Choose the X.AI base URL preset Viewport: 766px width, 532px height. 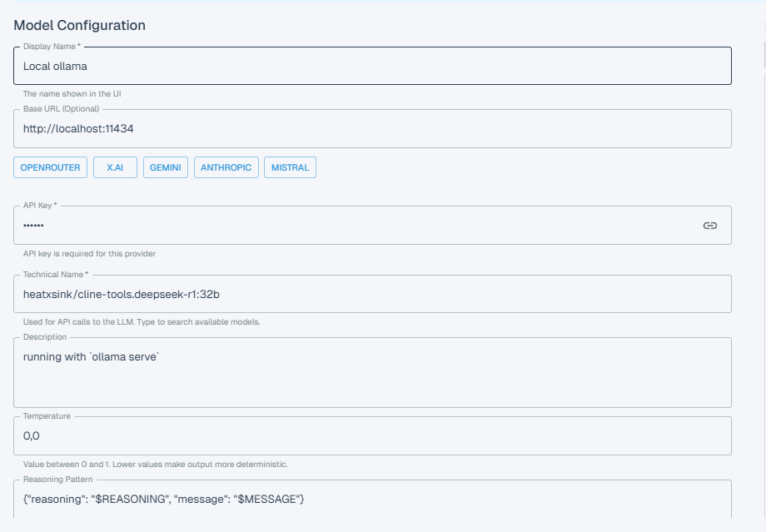click(115, 167)
